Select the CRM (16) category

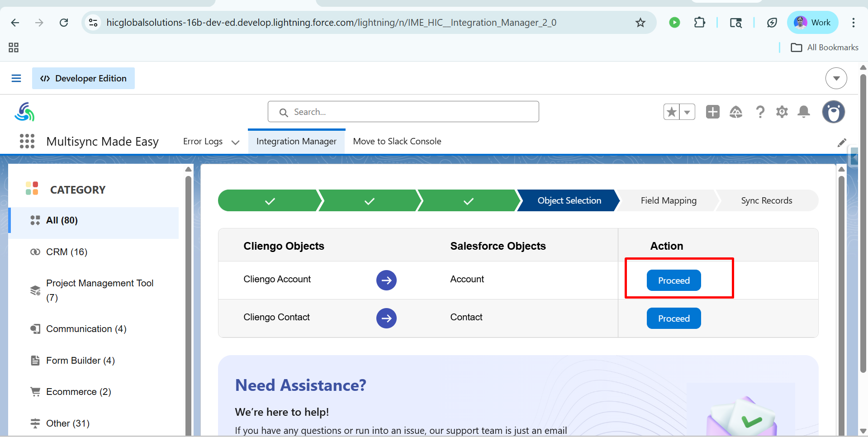pyautogui.click(x=66, y=252)
